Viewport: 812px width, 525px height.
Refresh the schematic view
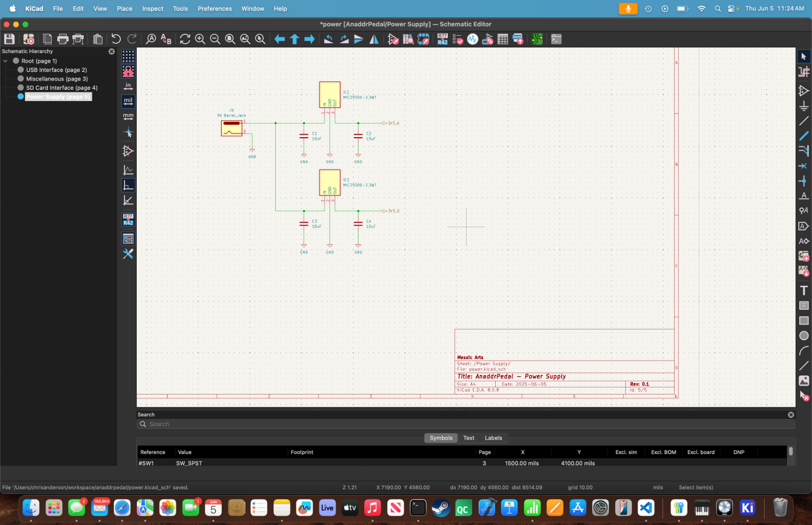[x=185, y=39]
